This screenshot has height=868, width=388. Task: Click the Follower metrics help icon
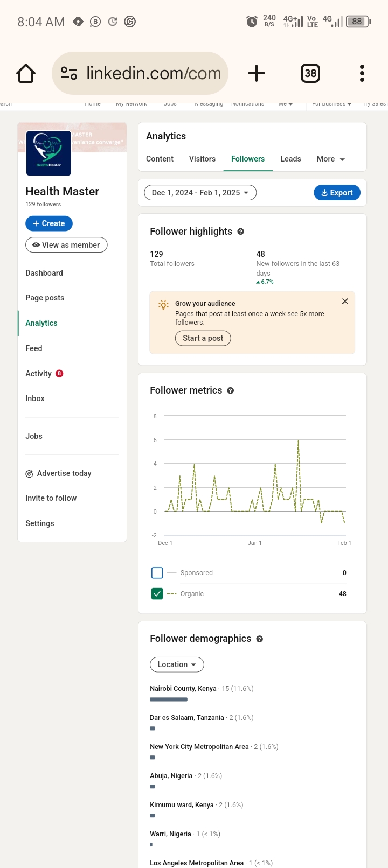pyautogui.click(x=231, y=390)
